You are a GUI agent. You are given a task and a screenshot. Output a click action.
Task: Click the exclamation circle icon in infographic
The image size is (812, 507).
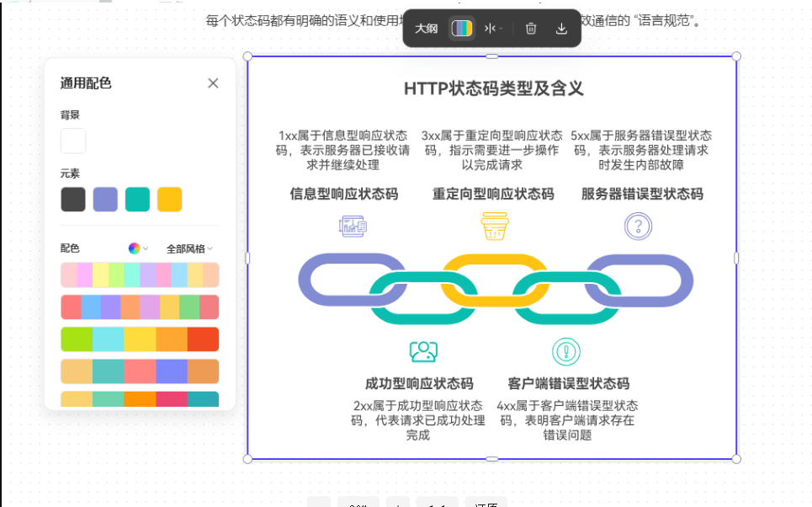point(566,351)
